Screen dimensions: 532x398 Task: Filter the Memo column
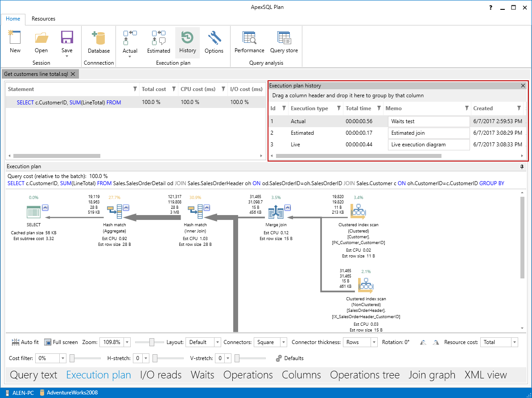pyautogui.click(x=467, y=108)
